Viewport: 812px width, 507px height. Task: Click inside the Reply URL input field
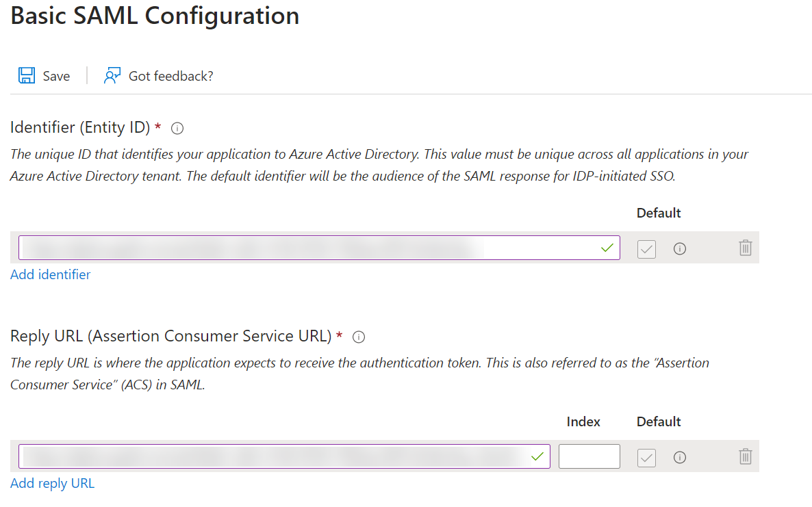tap(274, 456)
